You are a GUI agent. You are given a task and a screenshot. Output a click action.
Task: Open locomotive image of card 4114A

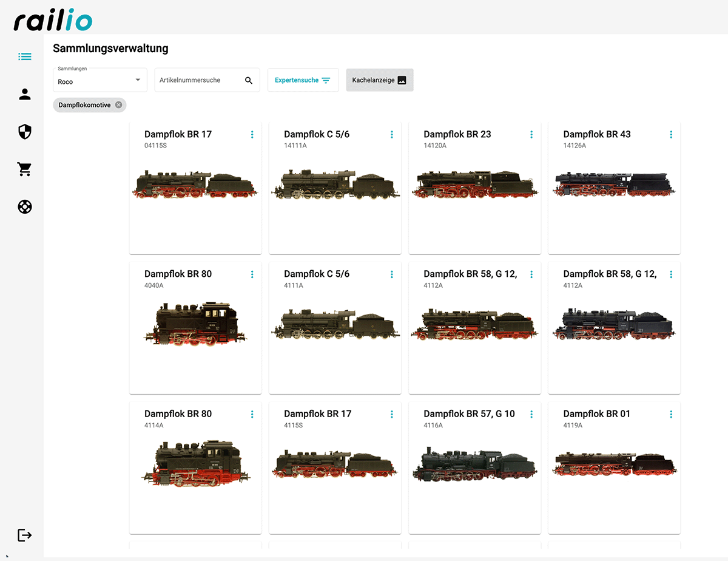coord(195,463)
